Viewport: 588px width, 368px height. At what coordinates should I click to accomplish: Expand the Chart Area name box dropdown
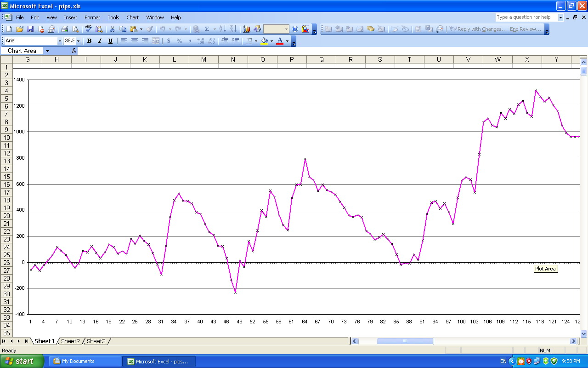click(47, 51)
